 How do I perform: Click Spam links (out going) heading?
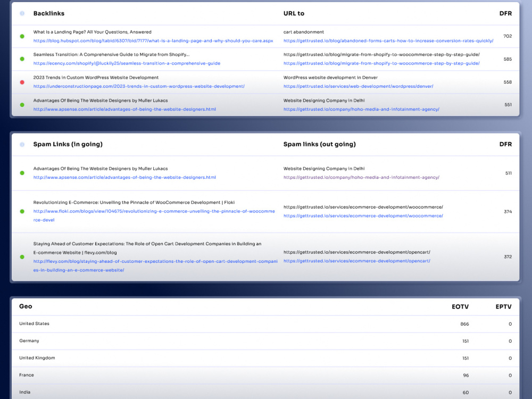(320, 144)
